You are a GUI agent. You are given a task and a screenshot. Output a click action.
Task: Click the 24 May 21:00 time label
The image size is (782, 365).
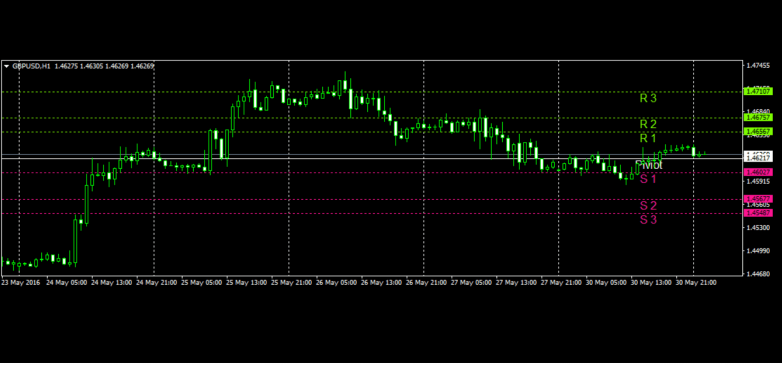pos(157,283)
